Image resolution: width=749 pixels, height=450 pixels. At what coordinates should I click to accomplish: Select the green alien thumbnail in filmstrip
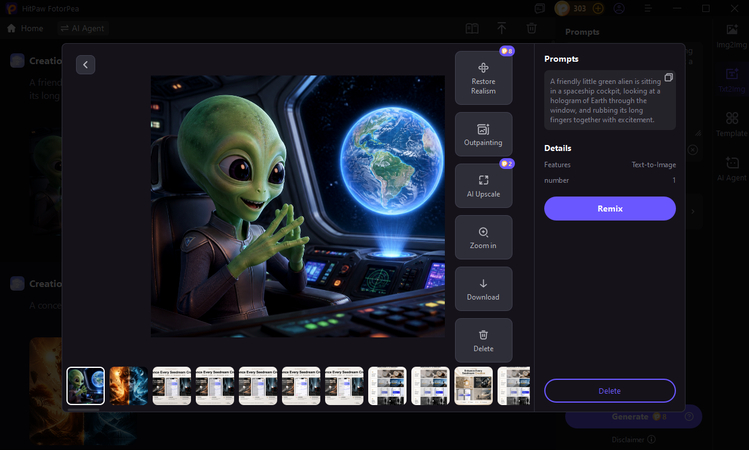[x=86, y=386]
